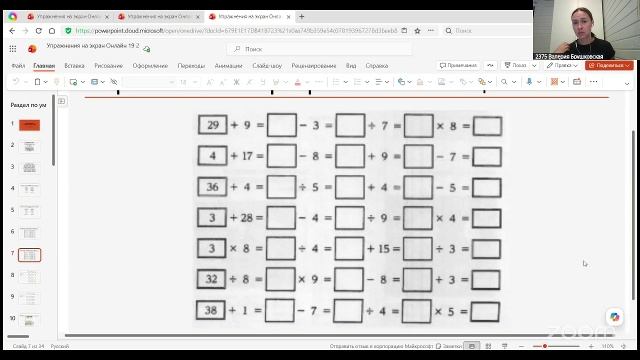Open the font name combo box

(x=149, y=82)
